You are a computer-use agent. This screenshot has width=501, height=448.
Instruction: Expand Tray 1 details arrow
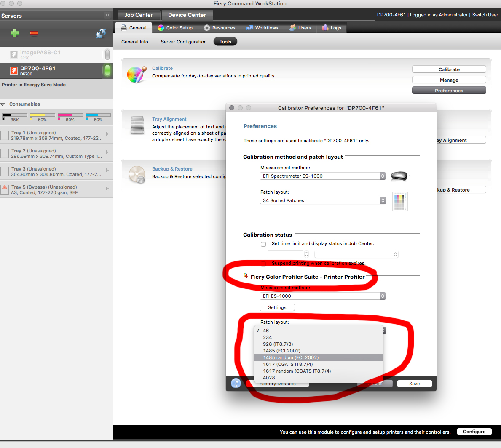tap(107, 134)
